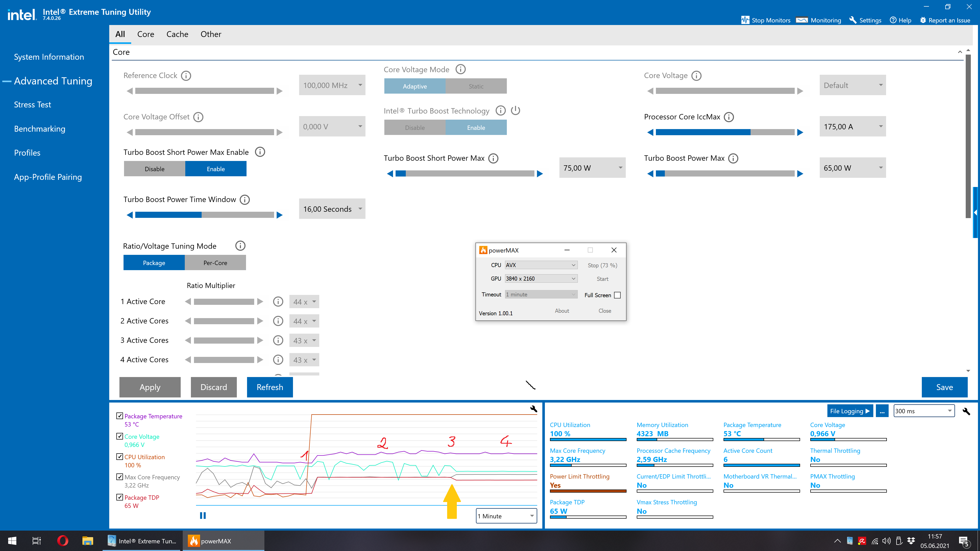Viewport: 980px width, 551px height.
Task: Click Turbo Boost Power Max slider track
Action: coord(725,174)
